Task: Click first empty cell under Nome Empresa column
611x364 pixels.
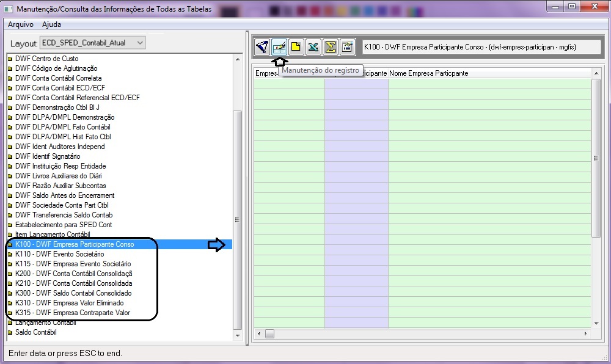Action: [489, 84]
